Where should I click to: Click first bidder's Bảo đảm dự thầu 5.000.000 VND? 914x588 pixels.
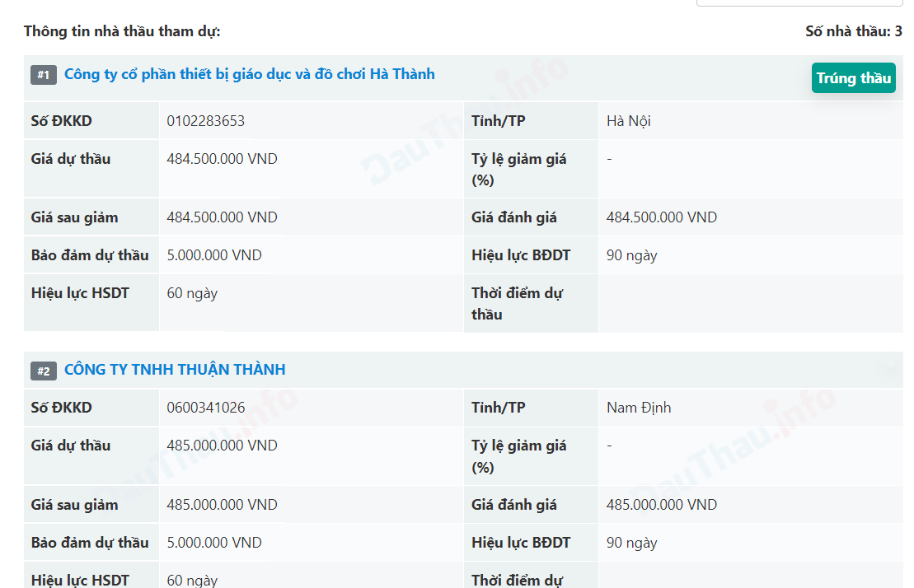(213, 255)
